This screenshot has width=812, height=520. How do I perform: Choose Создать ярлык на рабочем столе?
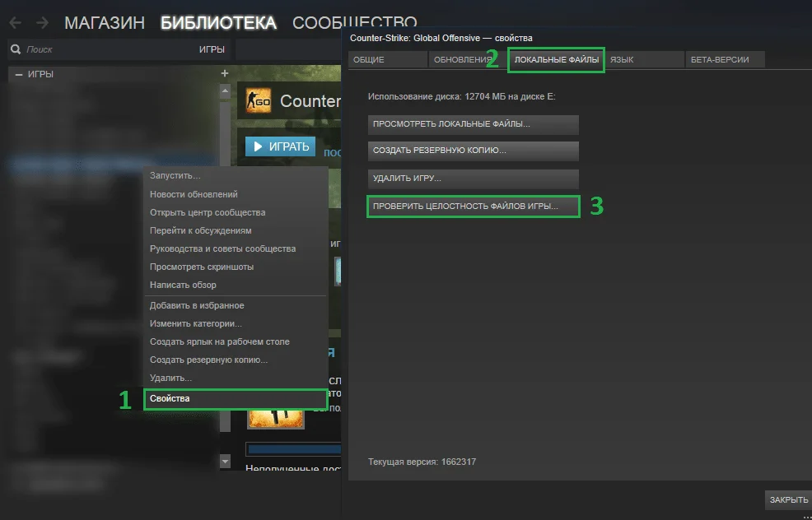click(236, 342)
